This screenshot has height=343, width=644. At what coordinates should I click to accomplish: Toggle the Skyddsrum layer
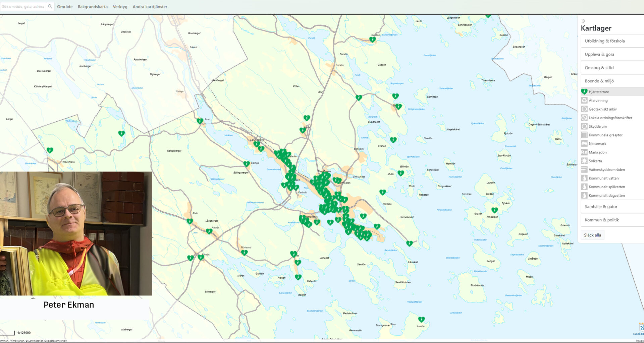(x=585, y=126)
